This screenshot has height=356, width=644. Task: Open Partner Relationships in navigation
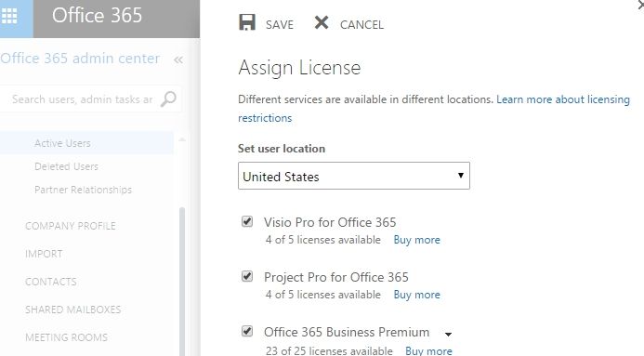84,190
